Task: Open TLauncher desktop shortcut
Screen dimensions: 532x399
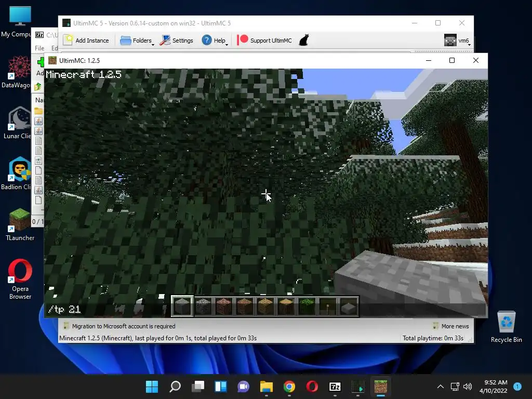Action: coord(20,224)
